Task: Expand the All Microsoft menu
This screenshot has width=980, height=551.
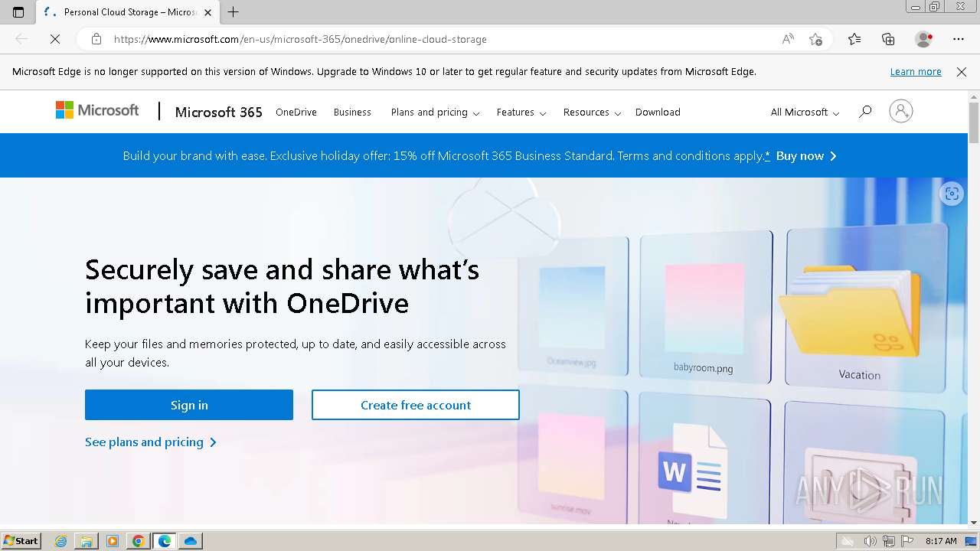Action: (x=805, y=112)
